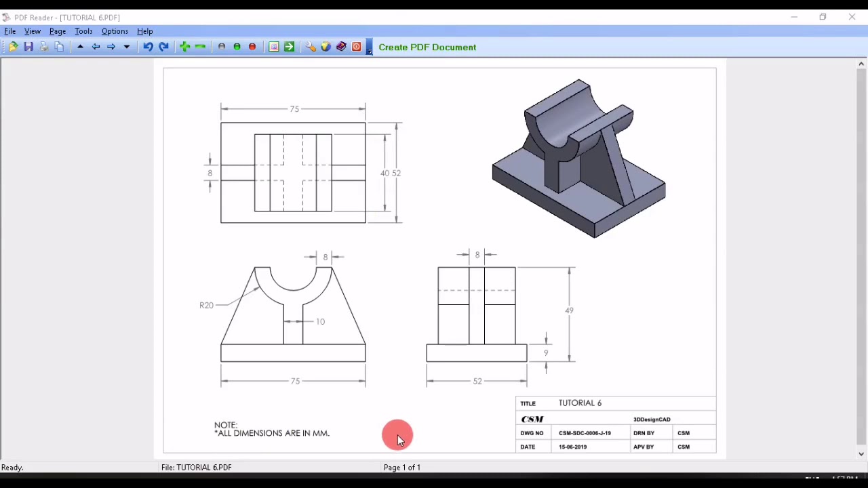This screenshot has height=488, width=868.
Task: Zoom in with green plus icon
Action: (x=184, y=47)
